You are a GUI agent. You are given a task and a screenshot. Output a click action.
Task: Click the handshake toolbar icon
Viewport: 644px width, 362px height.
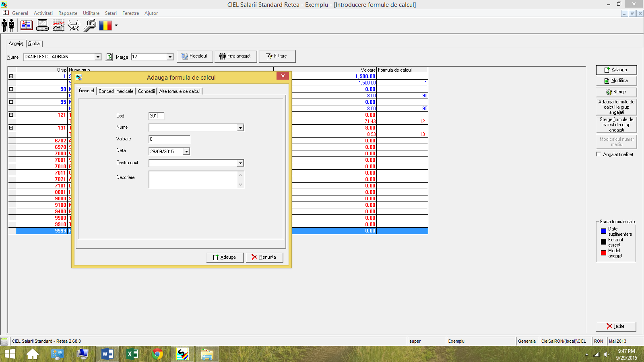pos(74,25)
